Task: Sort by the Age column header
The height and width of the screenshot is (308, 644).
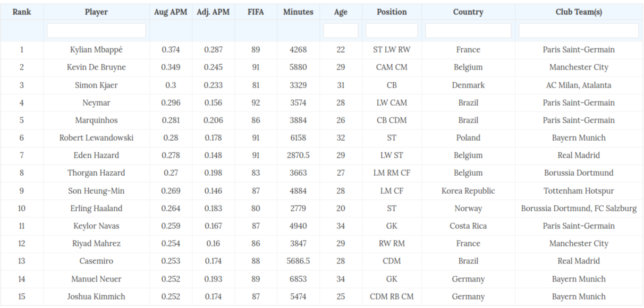Action: coord(341,12)
